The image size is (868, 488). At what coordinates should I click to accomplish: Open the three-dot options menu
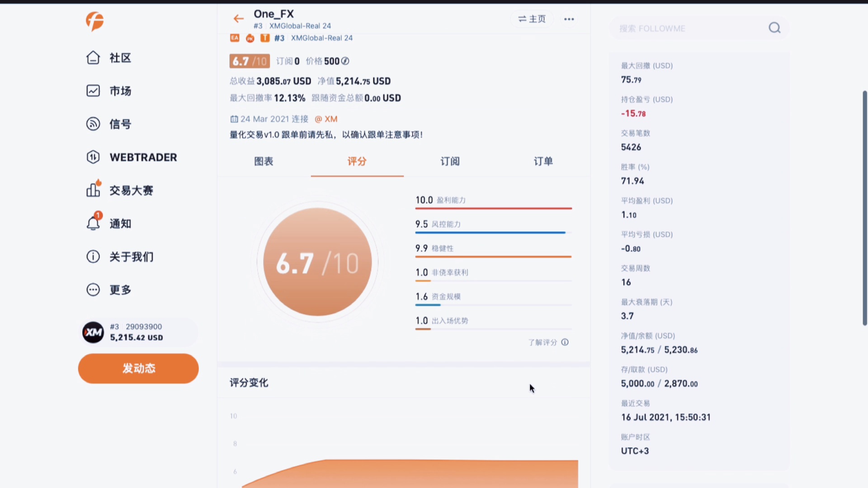pyautogui.click(x=569, y=19)
